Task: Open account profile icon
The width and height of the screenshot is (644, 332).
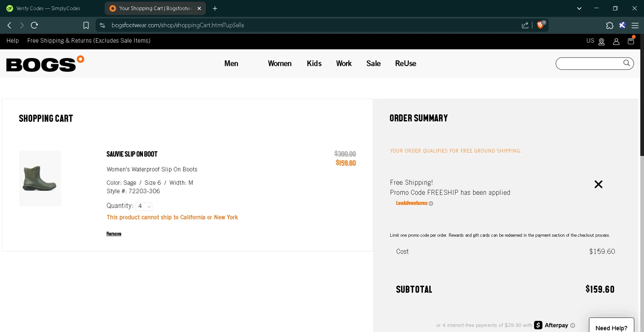Action: (616, 42)
